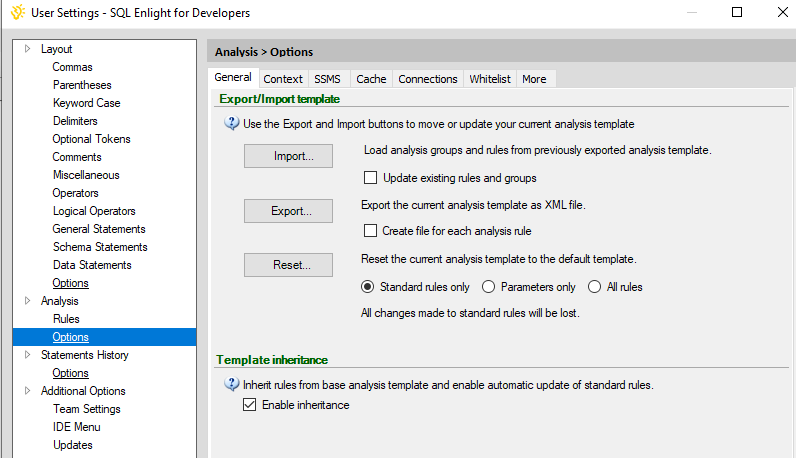Open the Whitelist tab

click(x=490, y=79)
